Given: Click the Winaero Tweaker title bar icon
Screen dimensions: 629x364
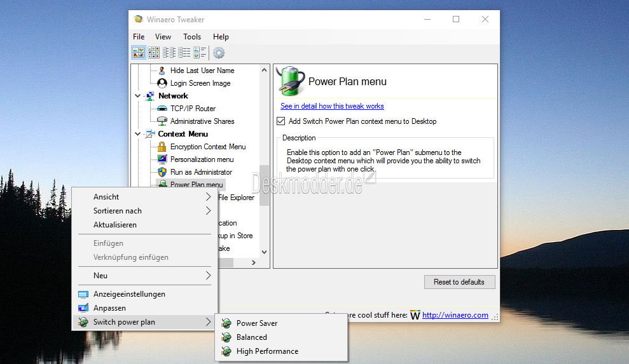Looking at the screenshot, I should click(x=139, y=19).
